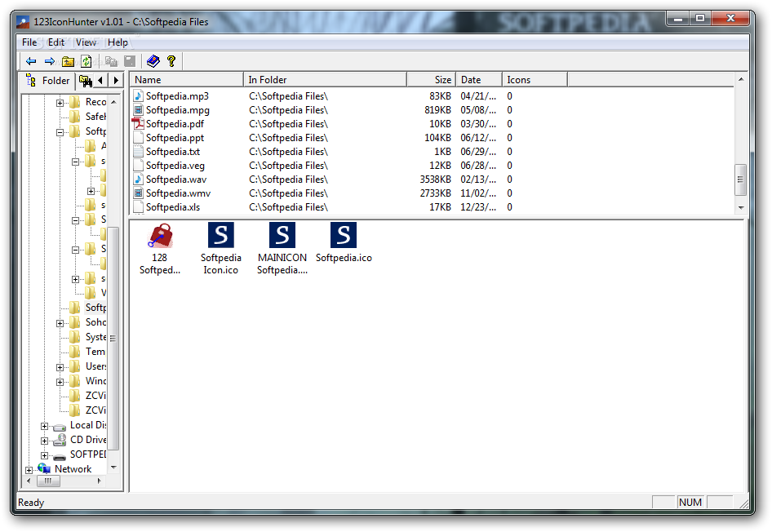Select the Softpedia.ico thumbnail

[344, 235]
